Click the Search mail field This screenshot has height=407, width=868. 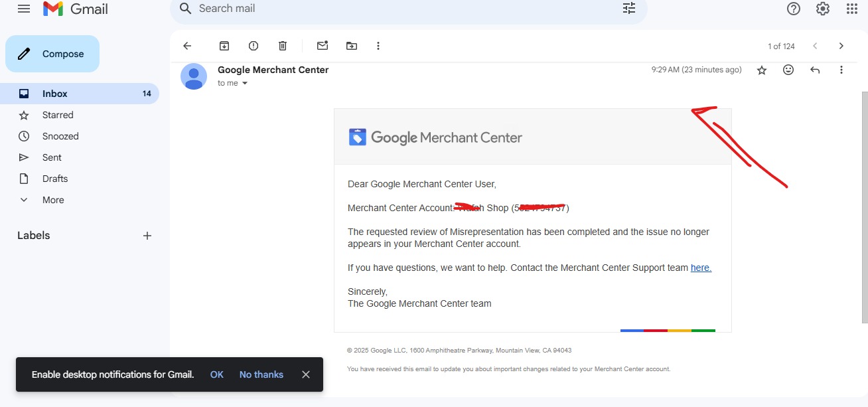(398, 9)
